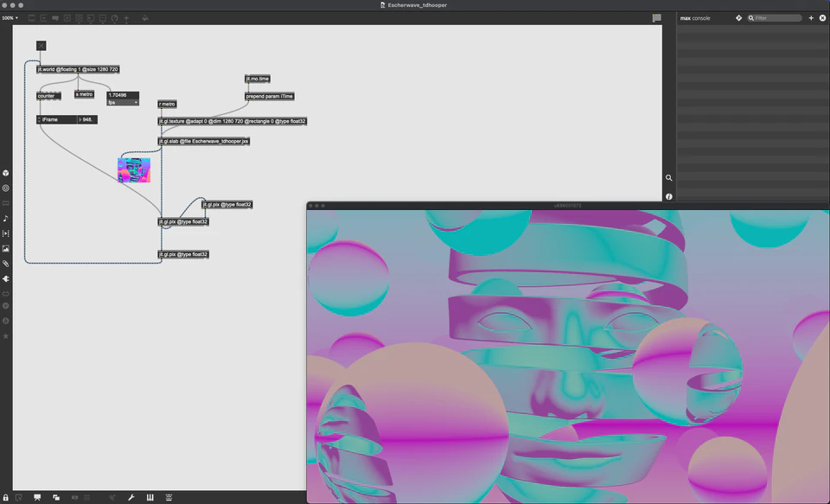Open the zoom 100% dropdown
The image size is (830, 504).
coord(10,18)
